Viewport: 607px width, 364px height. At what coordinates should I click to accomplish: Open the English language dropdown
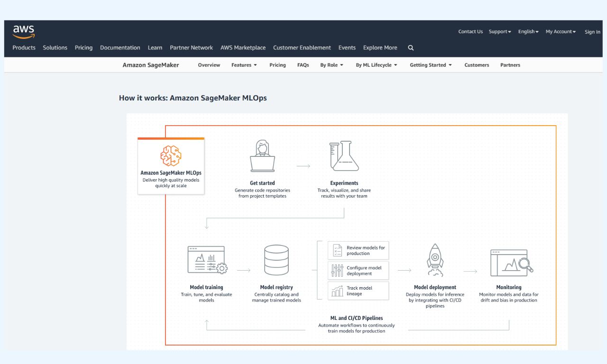point(528,32)
